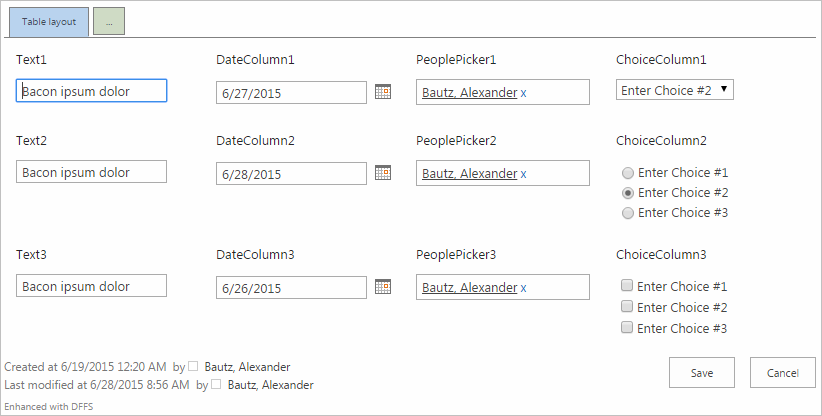Check Enter Choice #3 in ChoiceColumn3
The image size is (822, 416).
(627, 328)
